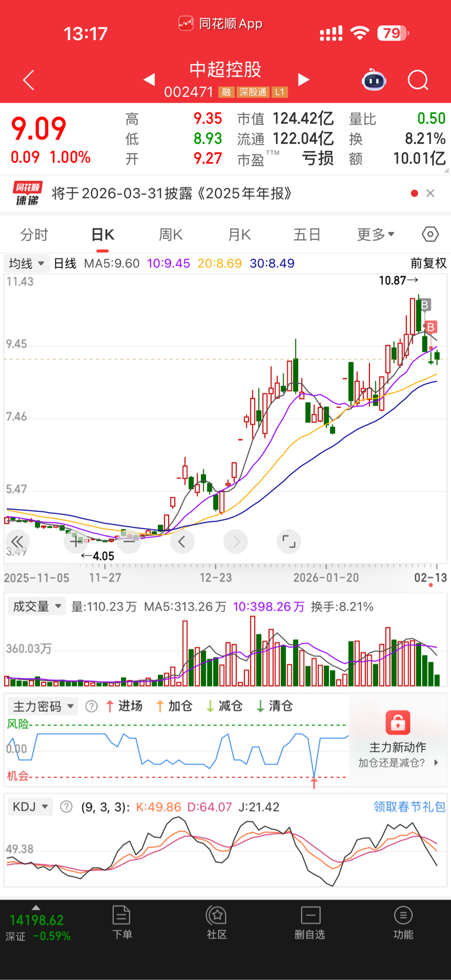Viewport: 451px width, 980px height.
Task: Open the search magnifier icon
Action: coord(418,80)
